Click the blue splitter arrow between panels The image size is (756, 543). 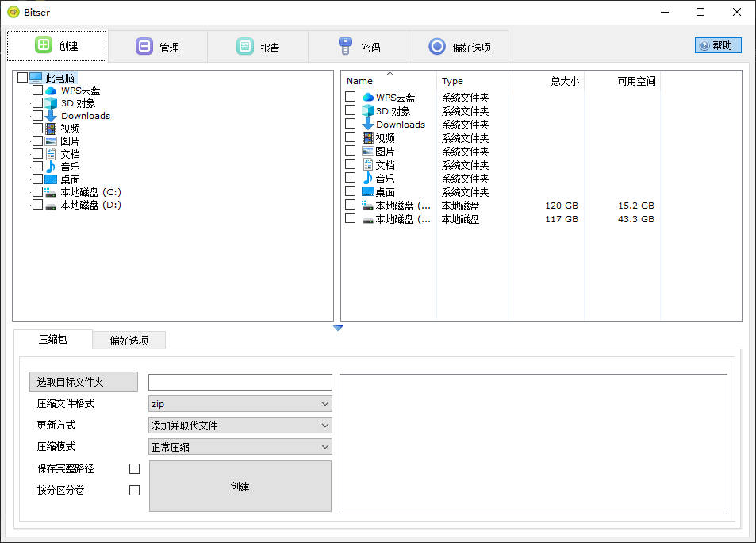click(x=338, y=328)
